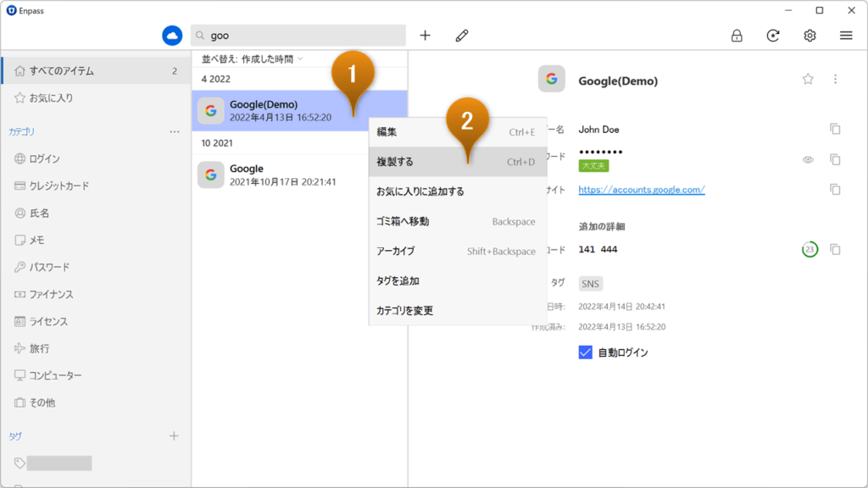Viewport: 868px width, 488px height.
Task: Select カテゴリを変更 menu entry
Action: (458, 310)
